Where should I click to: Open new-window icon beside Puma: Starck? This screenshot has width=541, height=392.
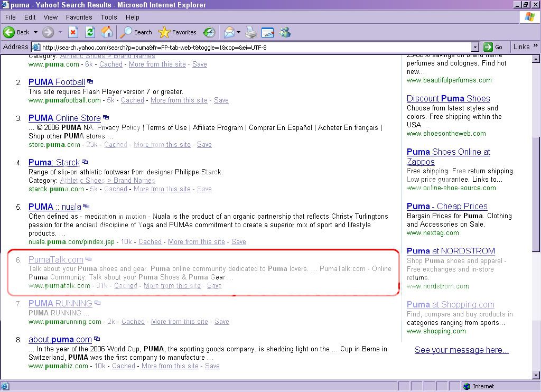pyautogui.click(x=85, y=162)
